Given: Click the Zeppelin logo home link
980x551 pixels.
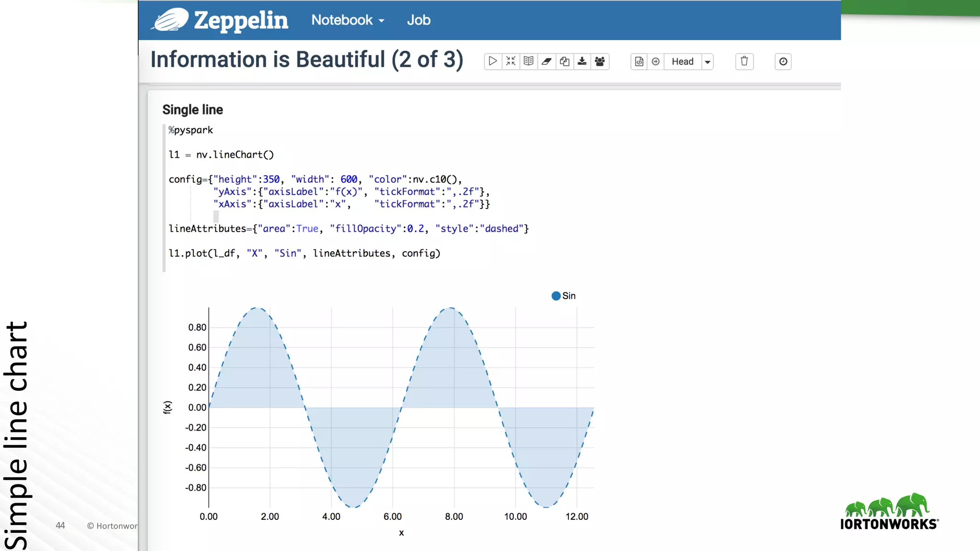Looking at the screenshot, I should (x=220, y=20).
